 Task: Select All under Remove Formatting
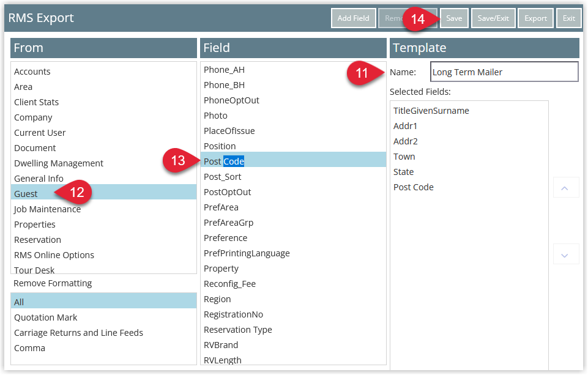103,301
